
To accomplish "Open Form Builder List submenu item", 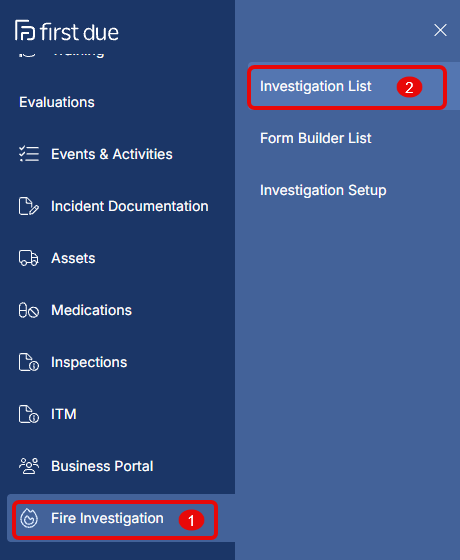I will [x=316, y=138].
